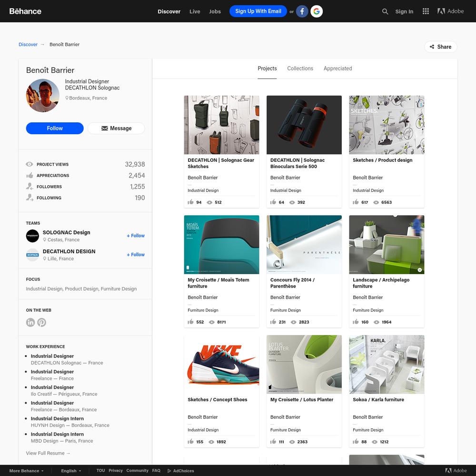476x476 pixels.
Task: Click views eye icon on Moaïs Totem card
Action: [x=212, y=322]
